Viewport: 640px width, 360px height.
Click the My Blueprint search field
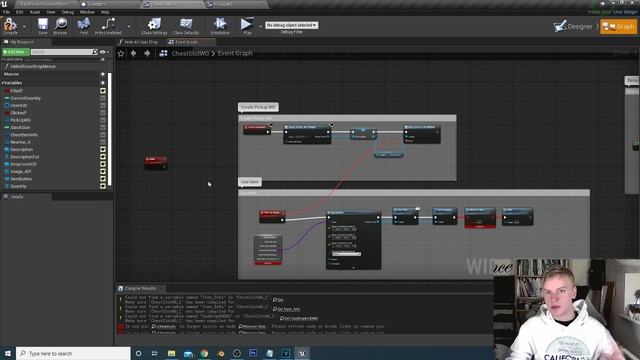coord(62,52)
